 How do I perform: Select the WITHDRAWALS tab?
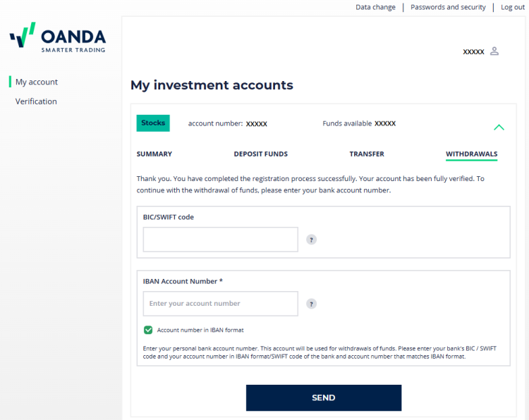click(471, 154)
